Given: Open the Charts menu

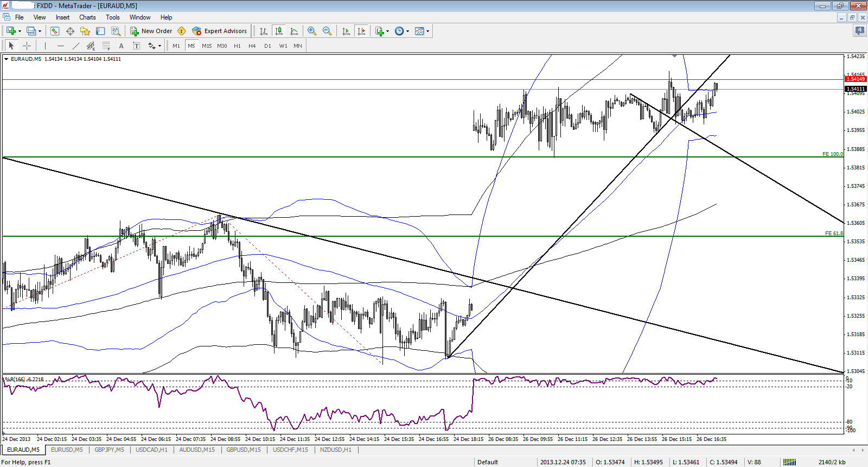Looking at the screenshot, I should 87,17.
